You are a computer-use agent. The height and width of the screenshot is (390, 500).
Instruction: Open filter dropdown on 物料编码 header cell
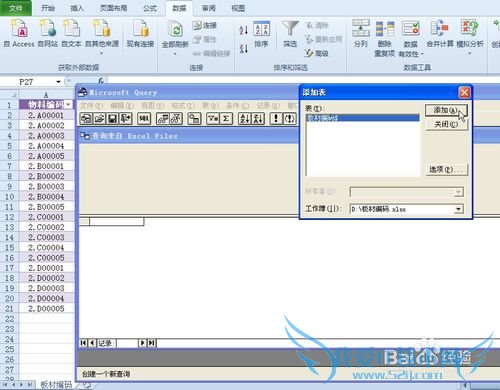tap(68, 105)
